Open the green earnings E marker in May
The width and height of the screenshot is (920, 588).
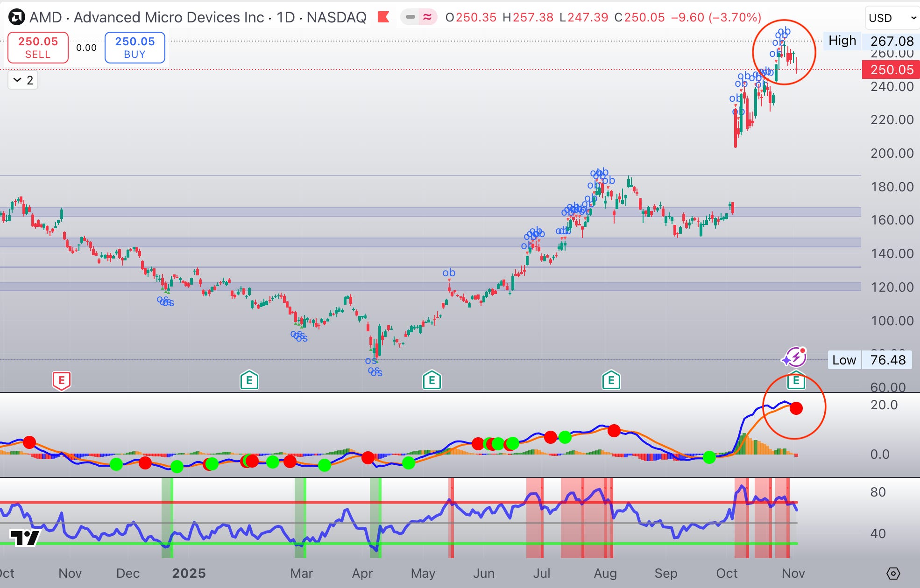pyautogui.click(x=432, y=380)
